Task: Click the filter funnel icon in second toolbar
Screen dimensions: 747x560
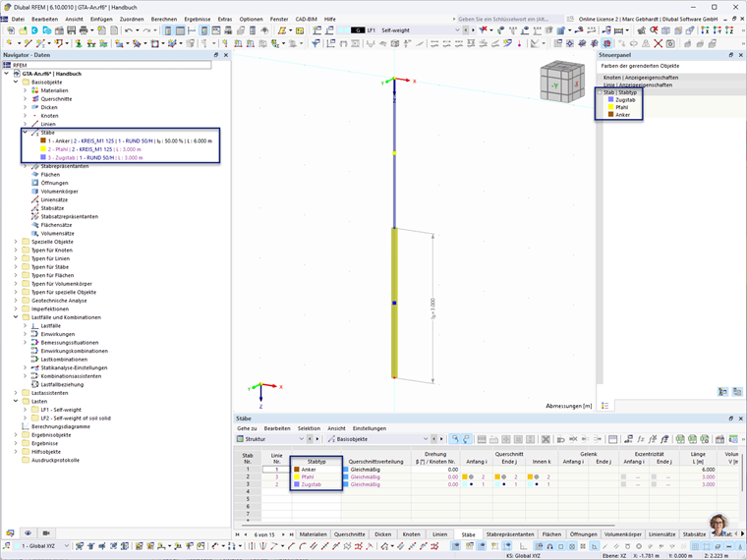Action: click(x=316, y=44)
